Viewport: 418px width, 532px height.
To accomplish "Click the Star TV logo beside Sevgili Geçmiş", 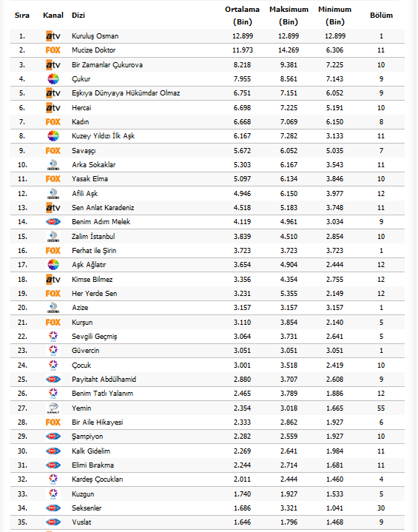I will pos(53,337).
